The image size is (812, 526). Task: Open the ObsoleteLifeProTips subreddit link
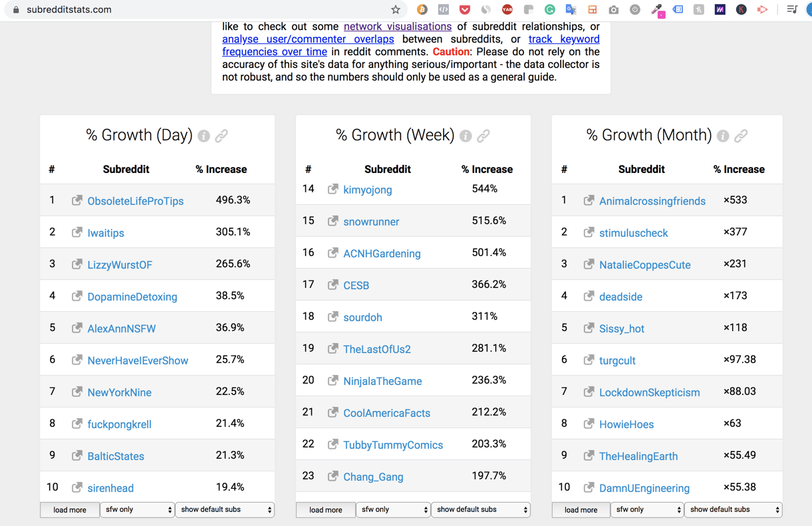pyautogui.click(x=136, y=201)
